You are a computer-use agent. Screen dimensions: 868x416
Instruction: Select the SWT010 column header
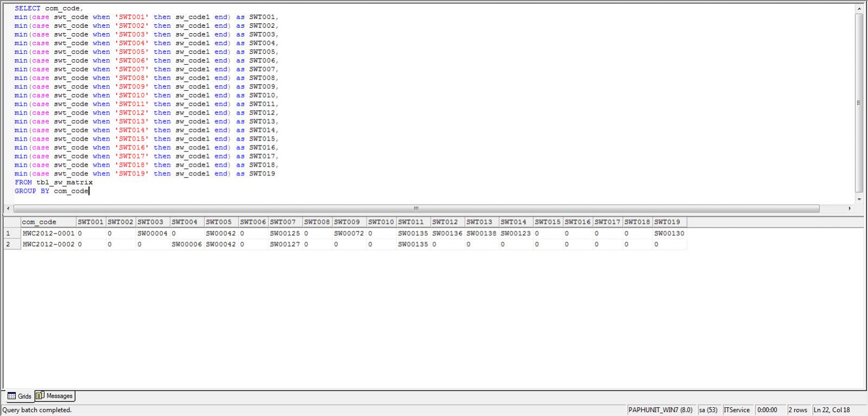381,222
